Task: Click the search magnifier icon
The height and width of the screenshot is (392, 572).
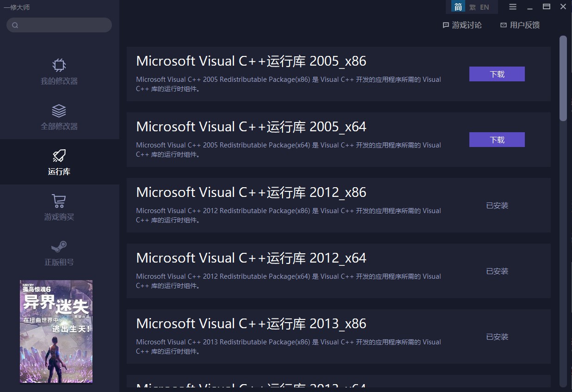Action: [x=15, y=25]
